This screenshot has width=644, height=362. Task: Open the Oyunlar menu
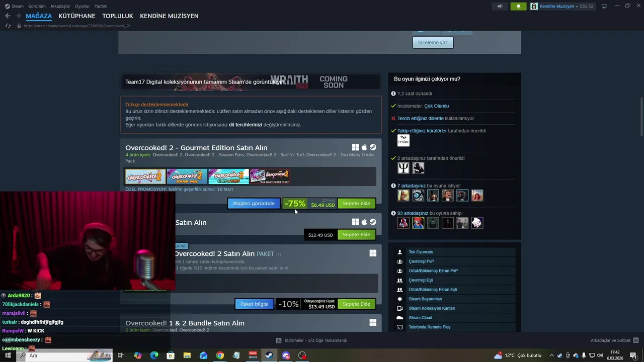(x=82, y=7)
